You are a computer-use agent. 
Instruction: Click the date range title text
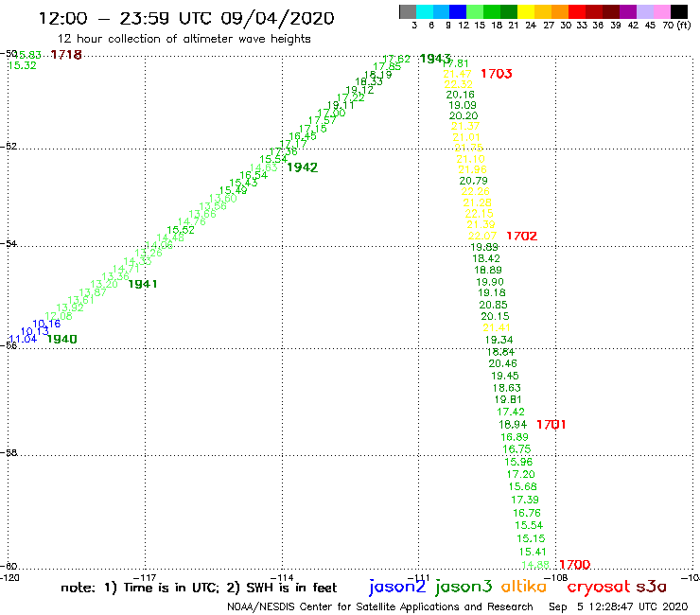click(186, 18)
